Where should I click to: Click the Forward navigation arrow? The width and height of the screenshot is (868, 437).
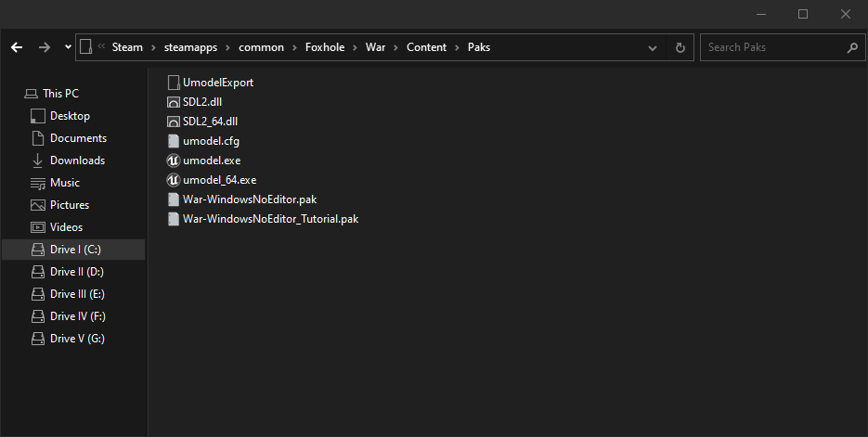point(44,47)
